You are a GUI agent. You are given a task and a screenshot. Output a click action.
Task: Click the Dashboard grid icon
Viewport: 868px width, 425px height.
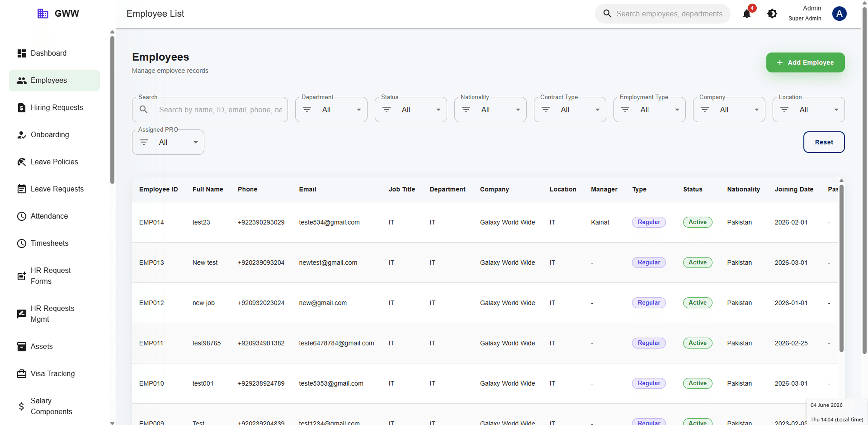pos(21,53)
